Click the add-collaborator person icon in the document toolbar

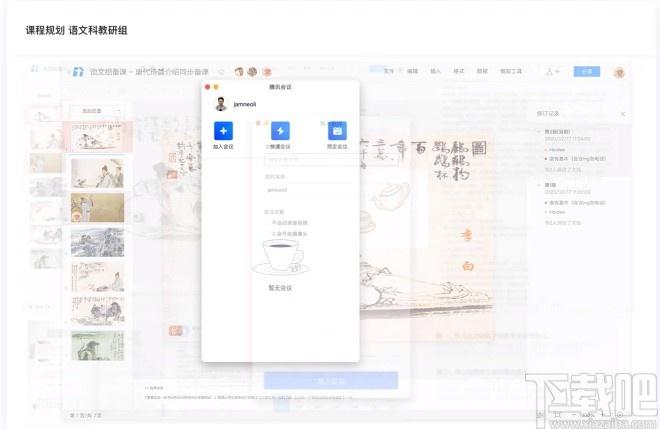coord(552,72)
